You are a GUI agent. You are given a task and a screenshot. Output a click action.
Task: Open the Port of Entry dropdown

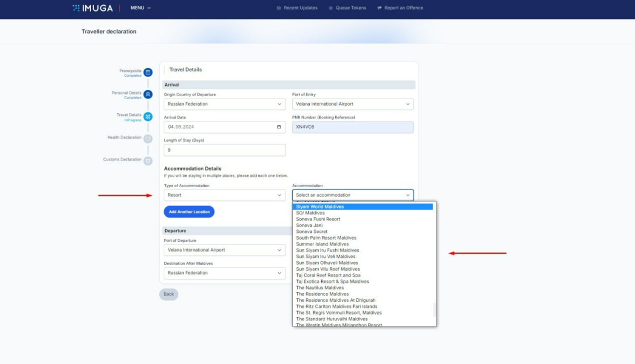[353, 104]
